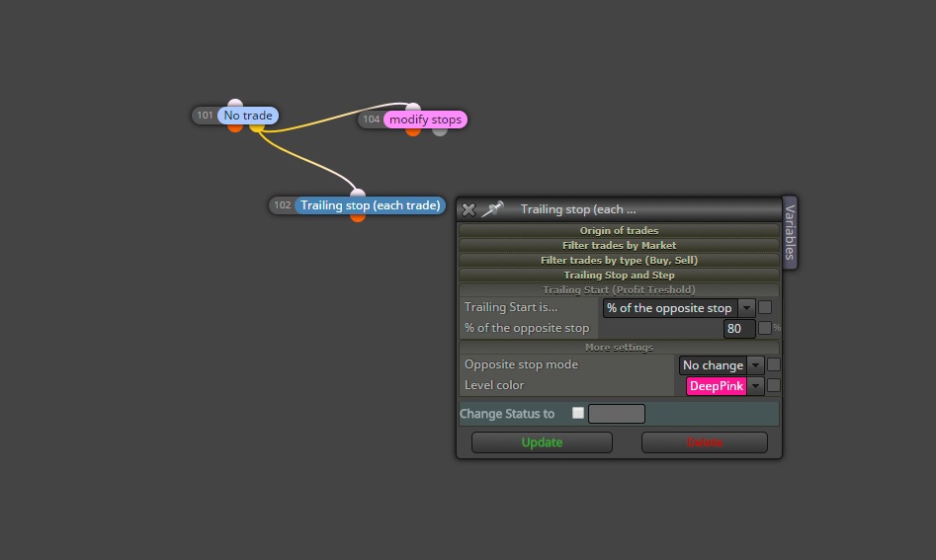Click the yellow output connector of No trade
Viewport: 936px width, 560px height.
257,127
